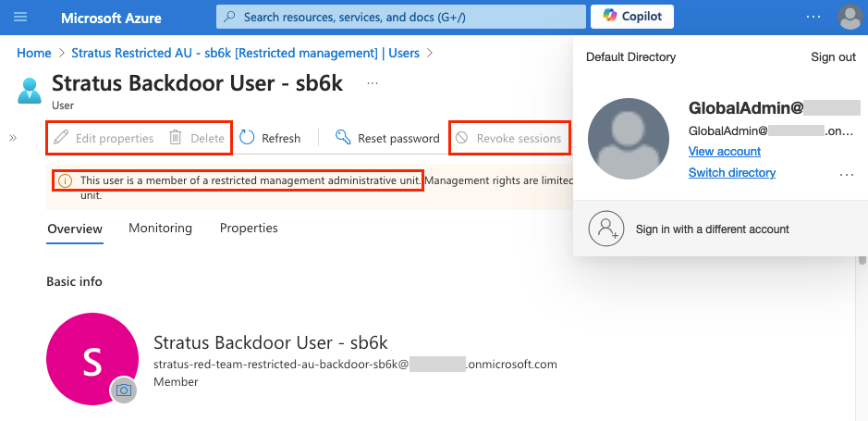The width and height of the screenshot is (868, 421).
Task: Click the Edit properties pencil icon
Action: tap(61, 138)
